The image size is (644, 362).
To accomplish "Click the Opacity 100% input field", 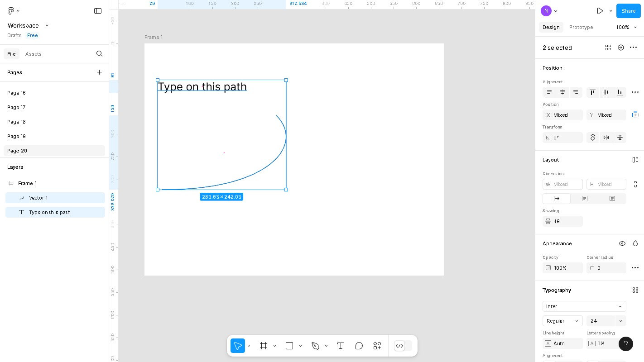I will point(562,268).
